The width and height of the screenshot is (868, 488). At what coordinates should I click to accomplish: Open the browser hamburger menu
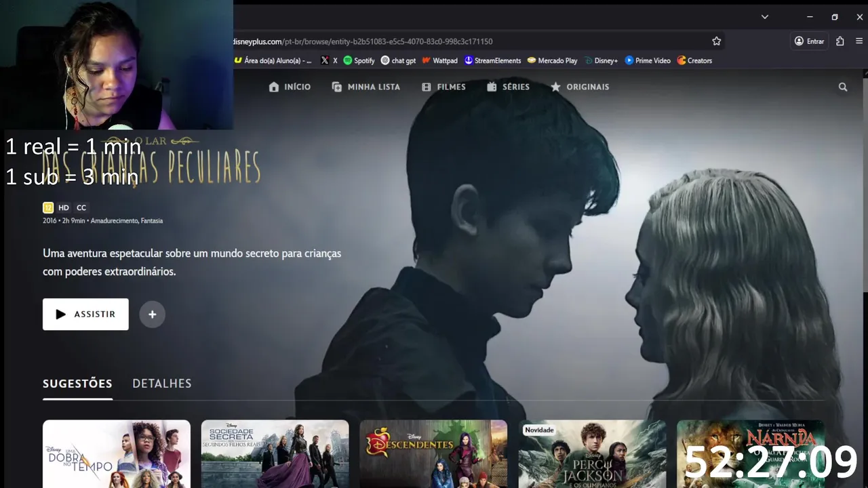point(859,41)
